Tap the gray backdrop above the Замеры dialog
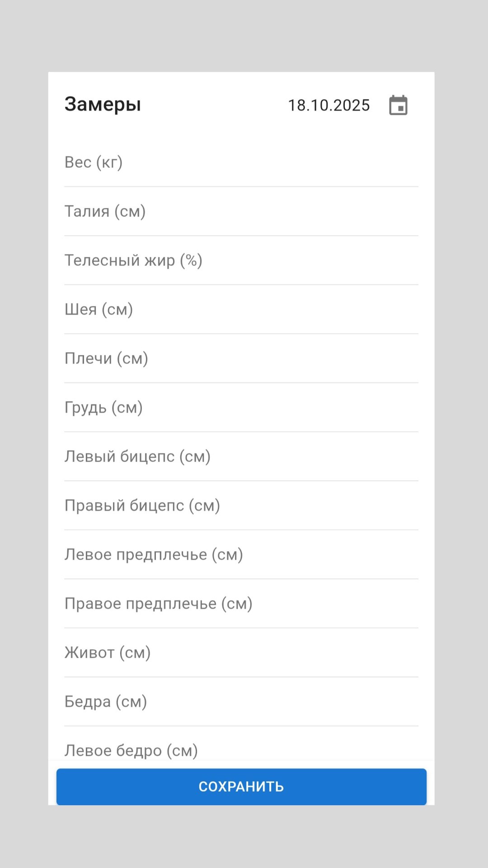 (244, 36)
